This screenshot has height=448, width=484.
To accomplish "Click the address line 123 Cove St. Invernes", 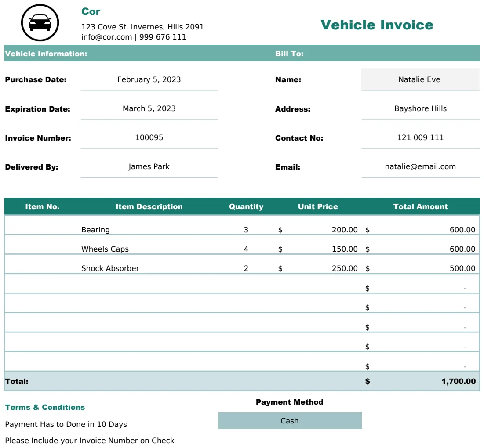I will click(142, 27).
